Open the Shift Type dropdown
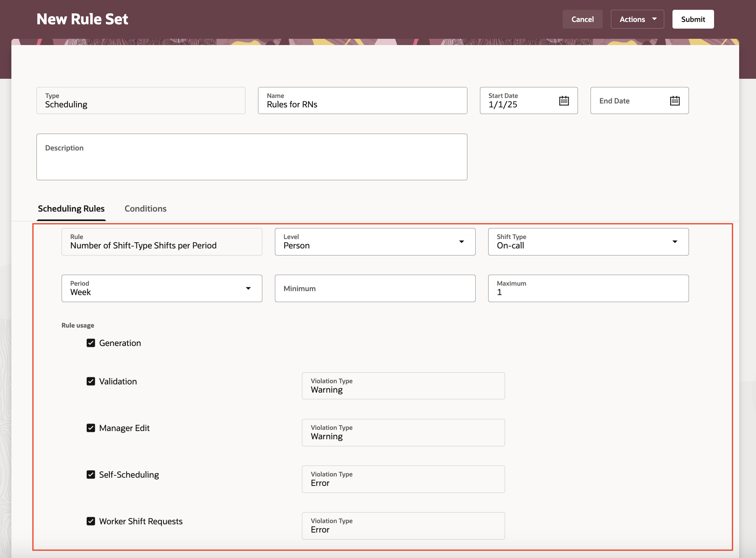 674,242
